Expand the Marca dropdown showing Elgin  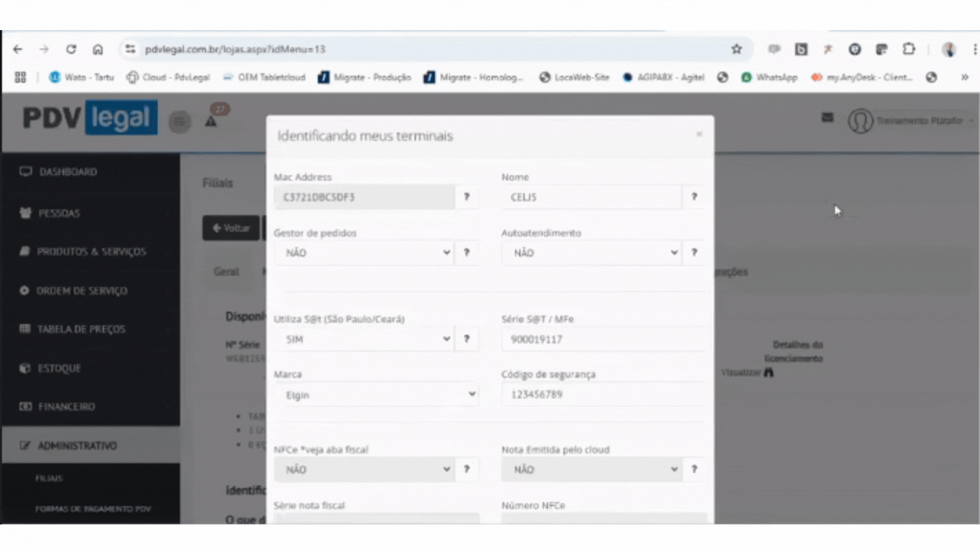tap(377, 395)
